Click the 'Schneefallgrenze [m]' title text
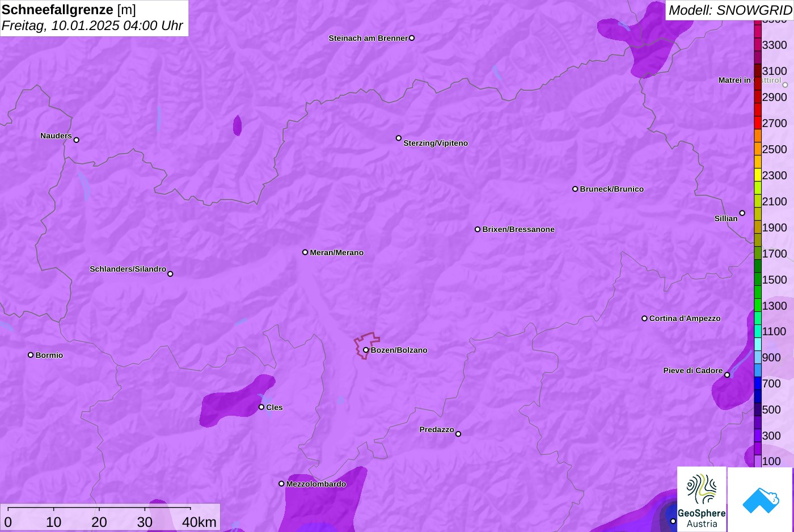The width and height of the screenshot is (794, 532). pyautogui.click(x=69, y=10)
